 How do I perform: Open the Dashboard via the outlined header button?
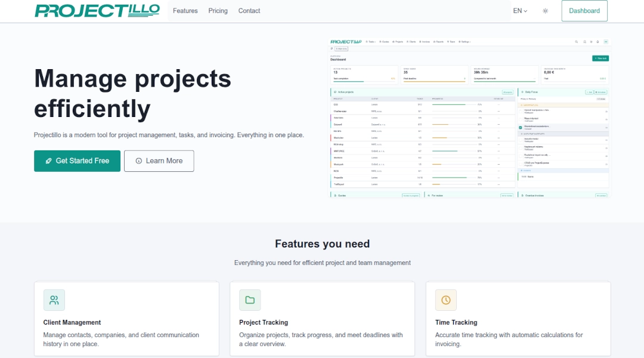tap(584, 11)
